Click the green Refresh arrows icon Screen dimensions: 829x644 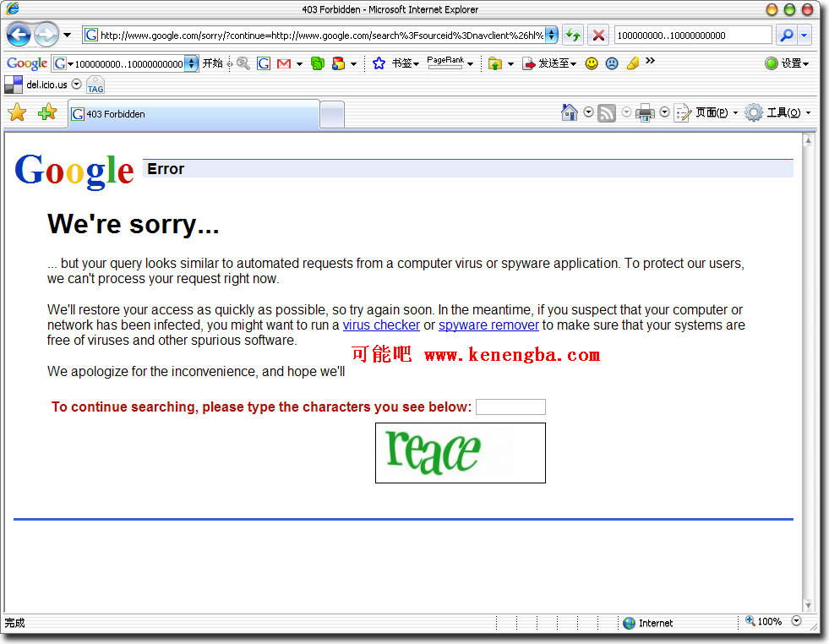[x=573, y=35]
